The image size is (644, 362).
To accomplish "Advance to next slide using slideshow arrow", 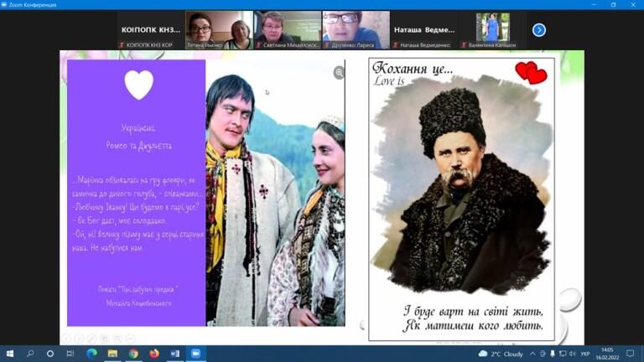I will pyautogui.click(x=80, y=339).
